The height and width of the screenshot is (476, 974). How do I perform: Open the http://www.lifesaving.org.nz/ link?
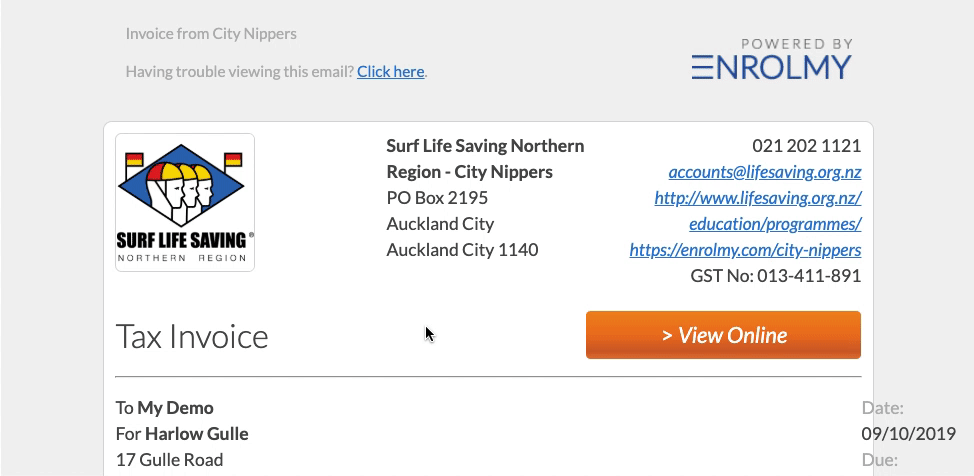(x=758, y=198)
